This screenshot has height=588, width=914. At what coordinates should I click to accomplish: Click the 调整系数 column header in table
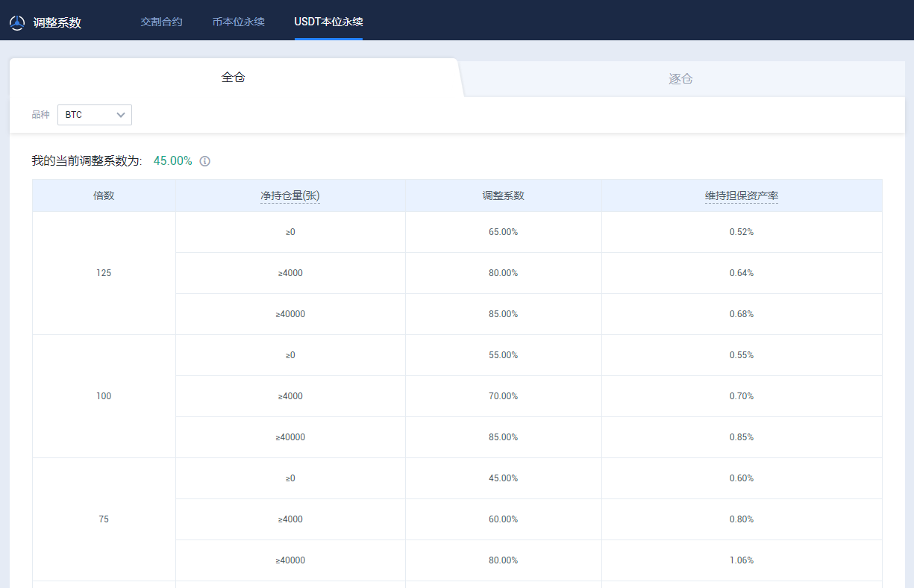coord(503,196)
